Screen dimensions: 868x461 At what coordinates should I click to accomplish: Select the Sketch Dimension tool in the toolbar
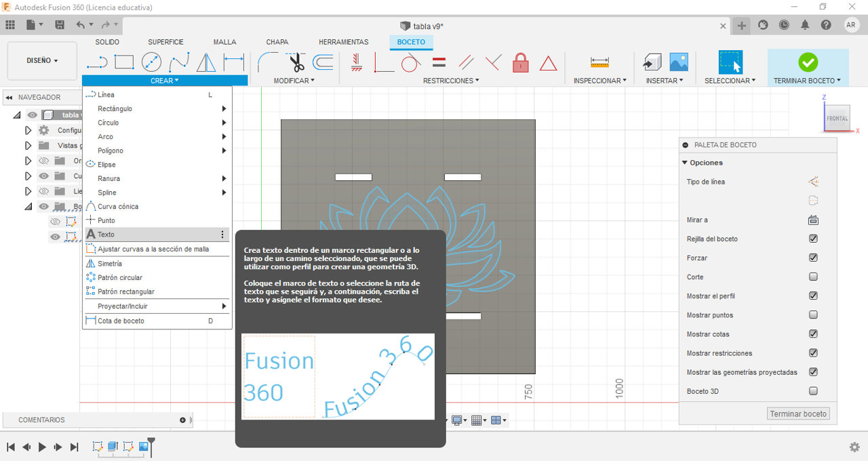234,62
